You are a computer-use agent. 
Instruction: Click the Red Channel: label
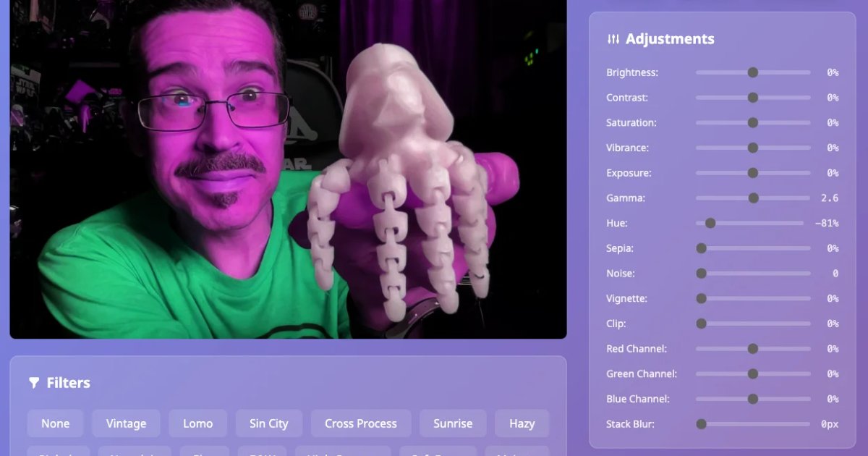(x=637, y=349)
